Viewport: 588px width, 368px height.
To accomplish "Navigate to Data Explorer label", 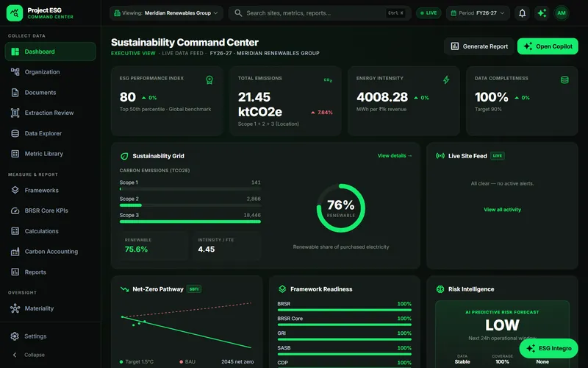I will [x=43, y=133].
